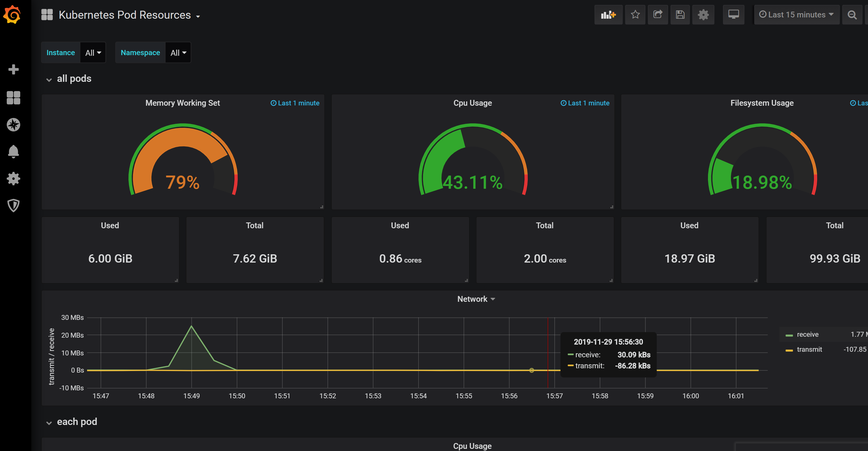
Task: Open the Create plus menu in sidebar
Action: click(13, 69)
